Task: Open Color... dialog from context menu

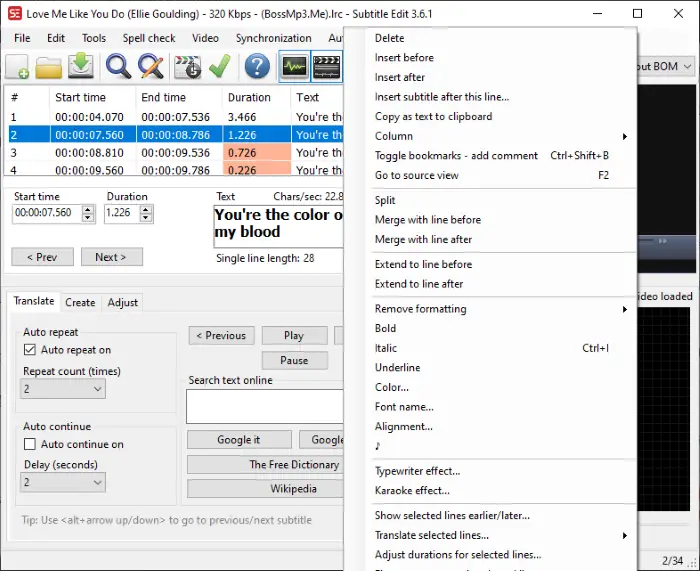Action: 392,388
